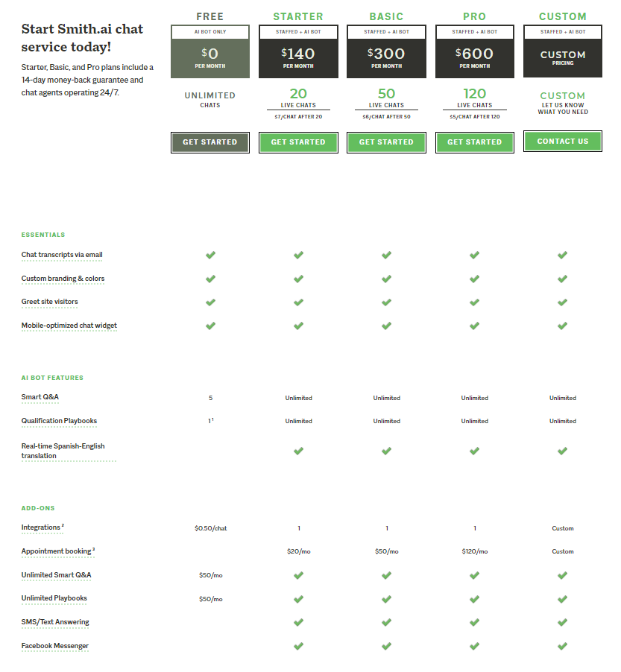Click Free plan's Smart Q&A value 5
The image size is (621, 672).
(210, 398)
